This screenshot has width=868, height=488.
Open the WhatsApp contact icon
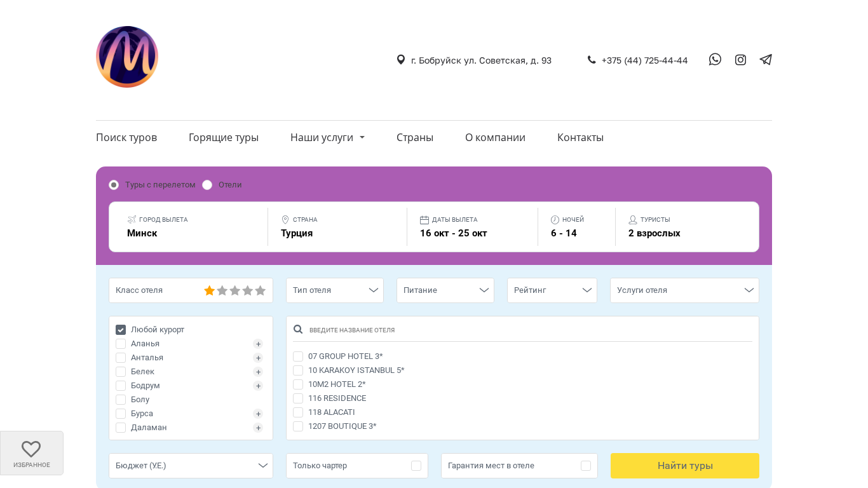click(x=715, y=60)
